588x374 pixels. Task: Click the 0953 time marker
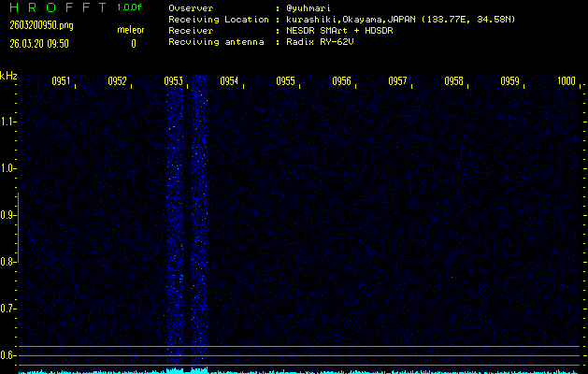(173, 81)
